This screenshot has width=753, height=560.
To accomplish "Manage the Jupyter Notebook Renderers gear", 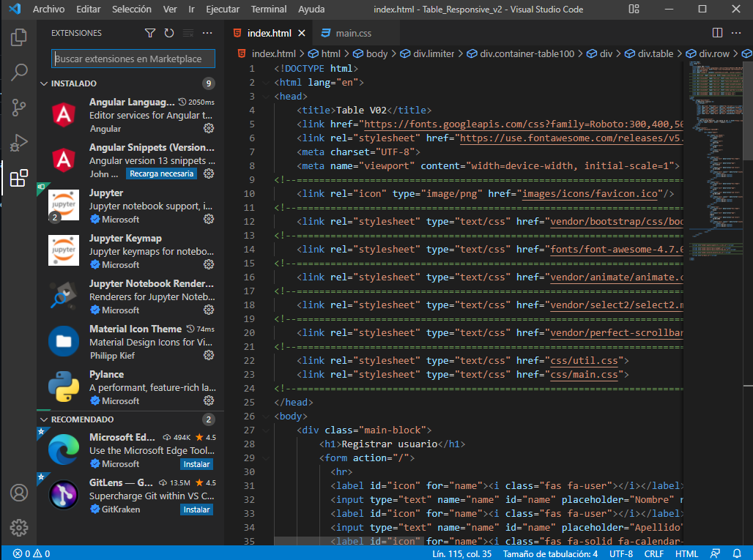I will pos(209,310).
